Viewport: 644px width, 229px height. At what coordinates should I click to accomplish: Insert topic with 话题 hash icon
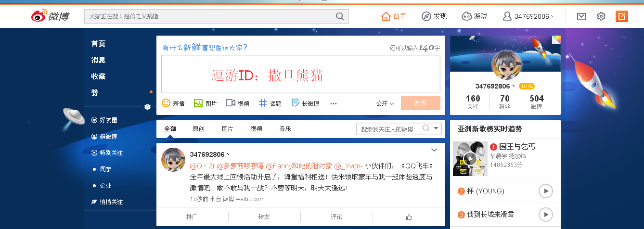[263, 103]
